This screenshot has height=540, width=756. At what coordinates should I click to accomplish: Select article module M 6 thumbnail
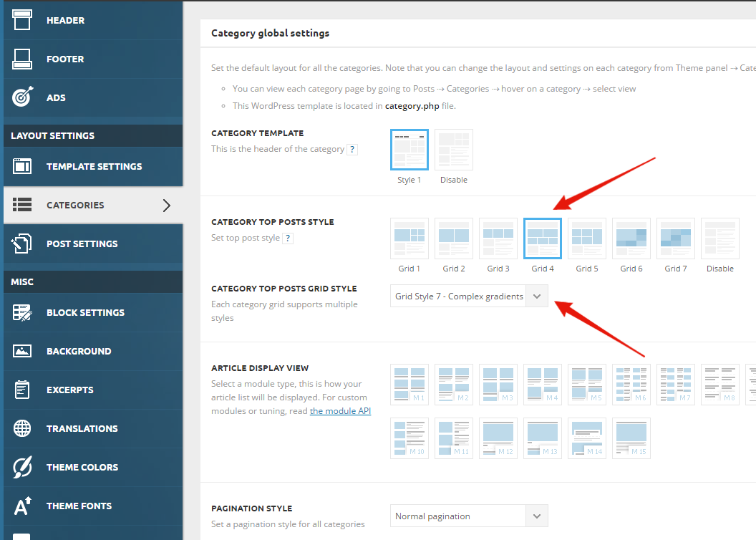pos(631,385)
